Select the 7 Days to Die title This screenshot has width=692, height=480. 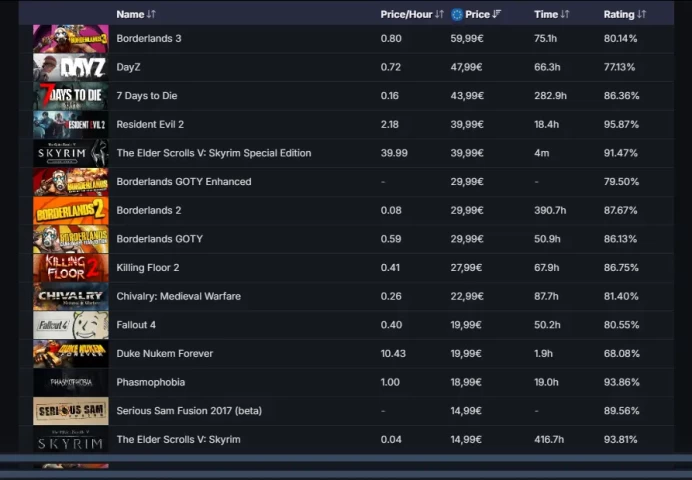tap(147, 96)
